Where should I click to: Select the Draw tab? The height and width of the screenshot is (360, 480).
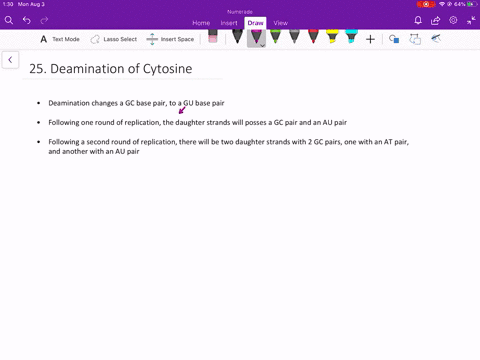(255, 23)
